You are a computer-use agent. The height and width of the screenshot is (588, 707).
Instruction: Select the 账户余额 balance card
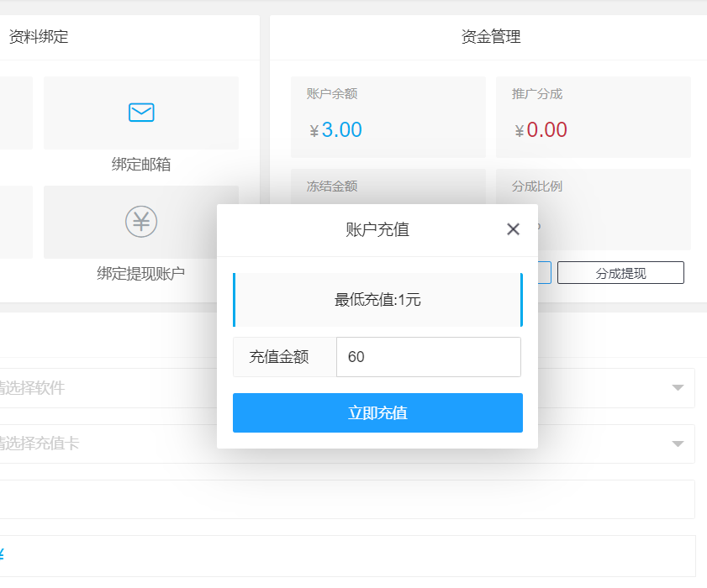tap(388, 117)
